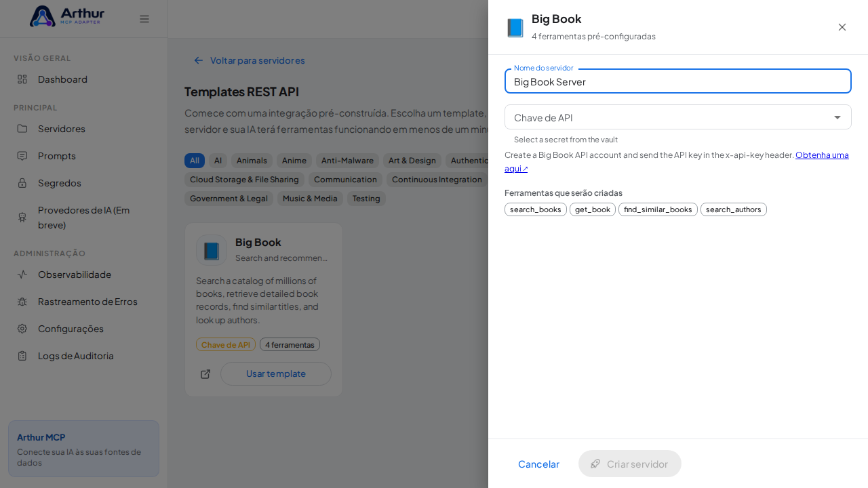Open Logs de Auditoria in the sidebar
This screenshot has height=488, width=868.
tap(83, 356)
